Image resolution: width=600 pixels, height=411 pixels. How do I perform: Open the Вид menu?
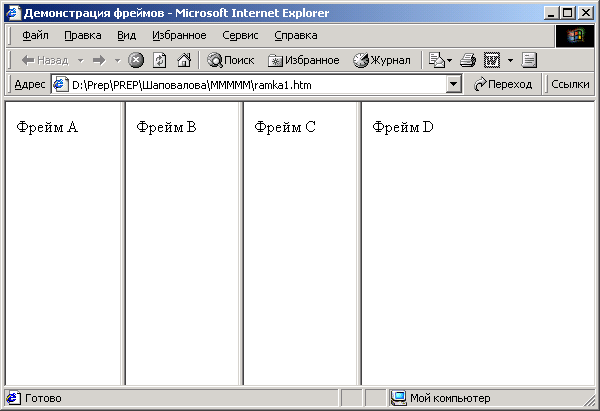point(127,35)
